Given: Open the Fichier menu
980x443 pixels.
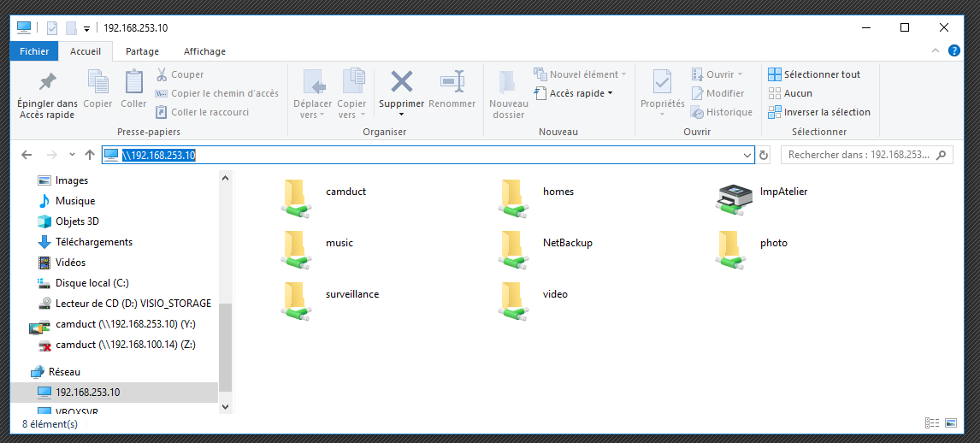Looking at the screenshot, I should click(x=34, y=51).
